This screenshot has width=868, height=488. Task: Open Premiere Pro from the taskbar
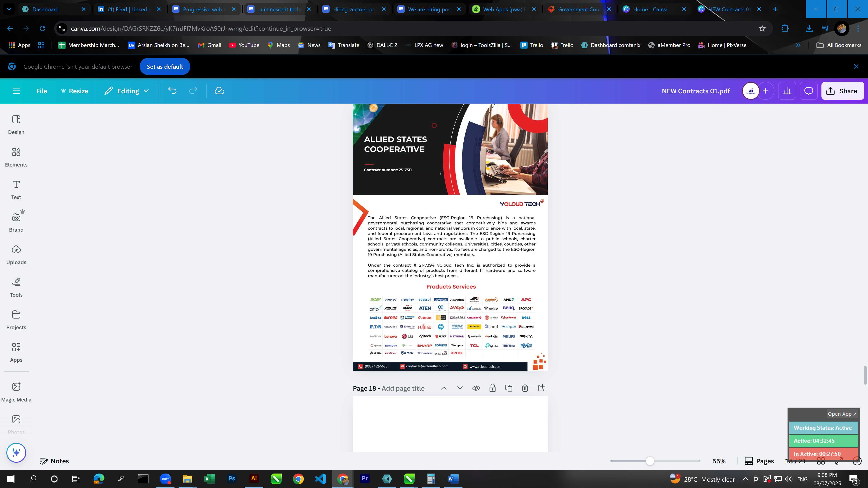coord(365,479)
